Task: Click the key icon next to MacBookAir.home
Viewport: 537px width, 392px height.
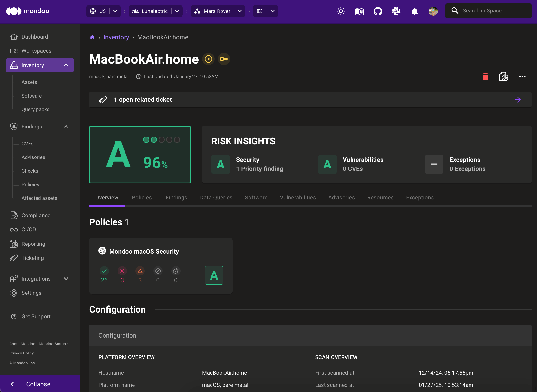Action: 224,59
